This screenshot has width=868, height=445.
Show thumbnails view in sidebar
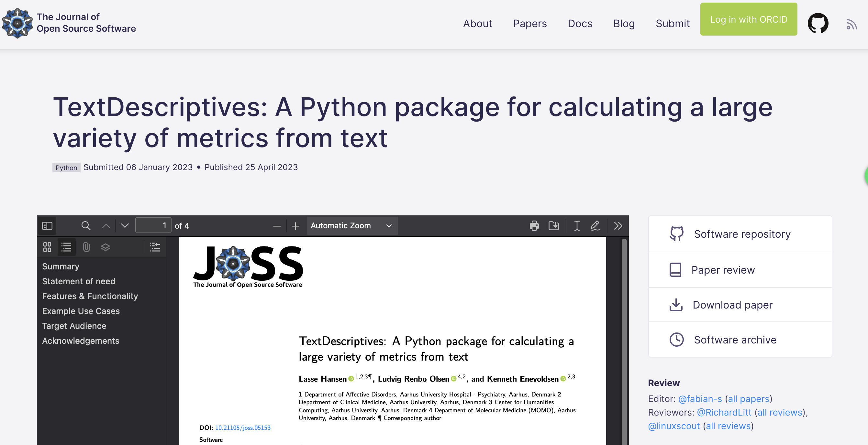(x=47, y=247)
